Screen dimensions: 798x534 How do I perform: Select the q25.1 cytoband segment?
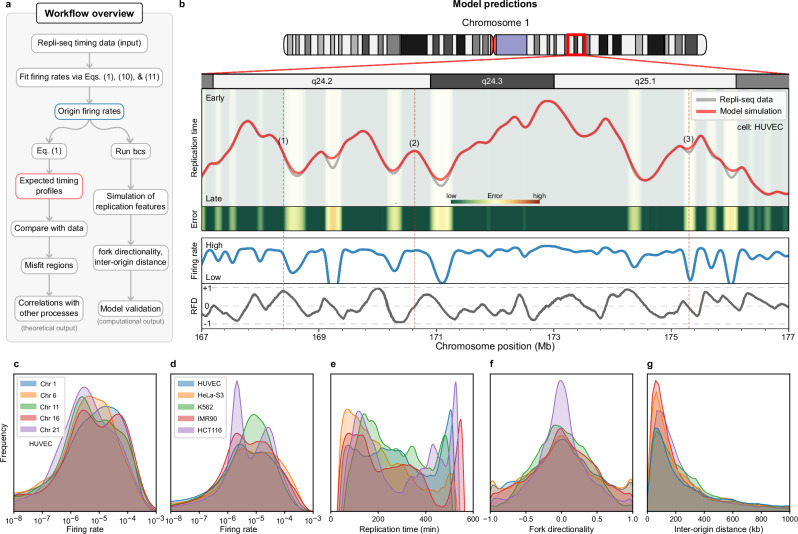(x=645, y=81)
